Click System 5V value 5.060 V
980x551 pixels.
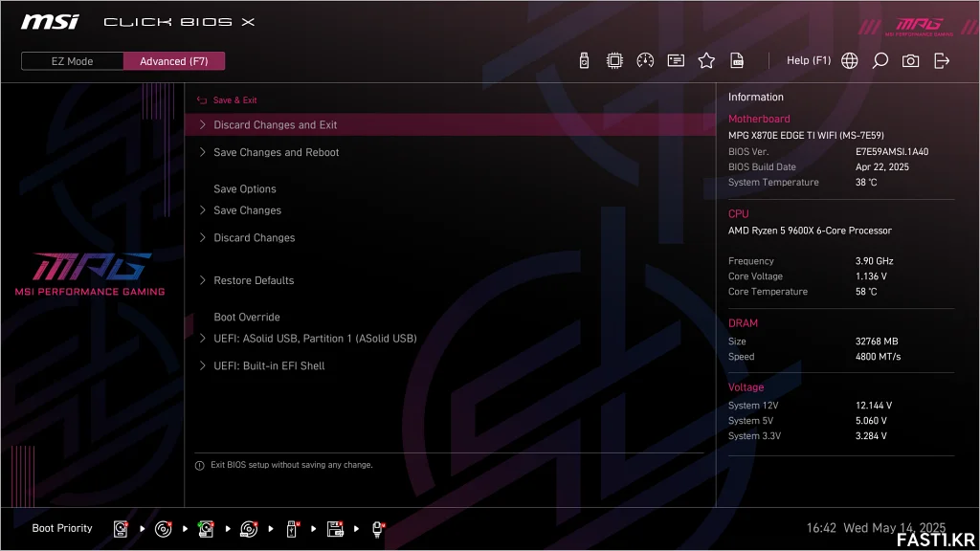coord(871,421)
